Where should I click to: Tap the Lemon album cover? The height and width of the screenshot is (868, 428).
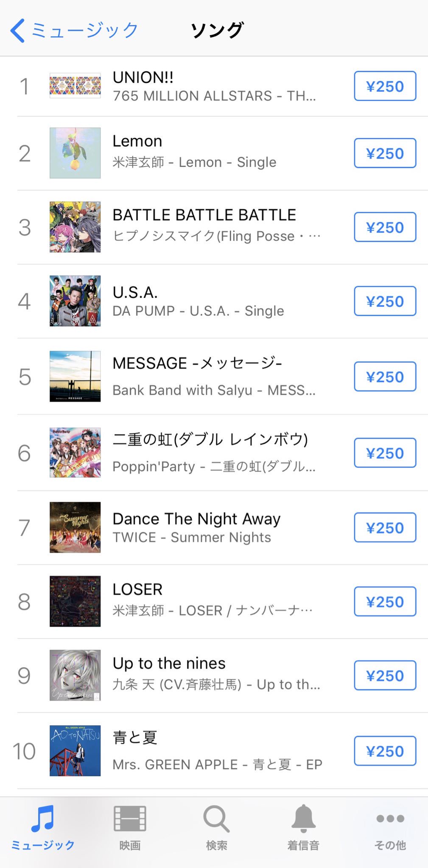[75, 153]
